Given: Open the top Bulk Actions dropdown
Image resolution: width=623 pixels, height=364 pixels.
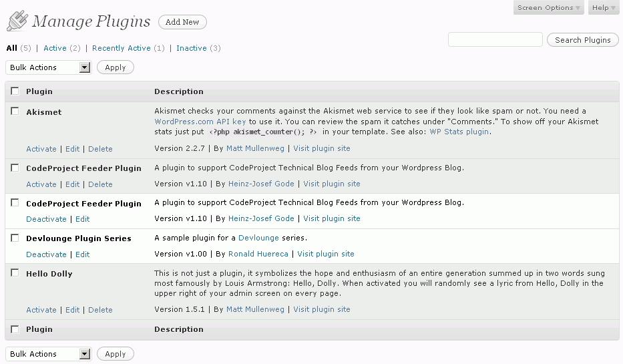Looking at the screenshot, I should 49,67.
